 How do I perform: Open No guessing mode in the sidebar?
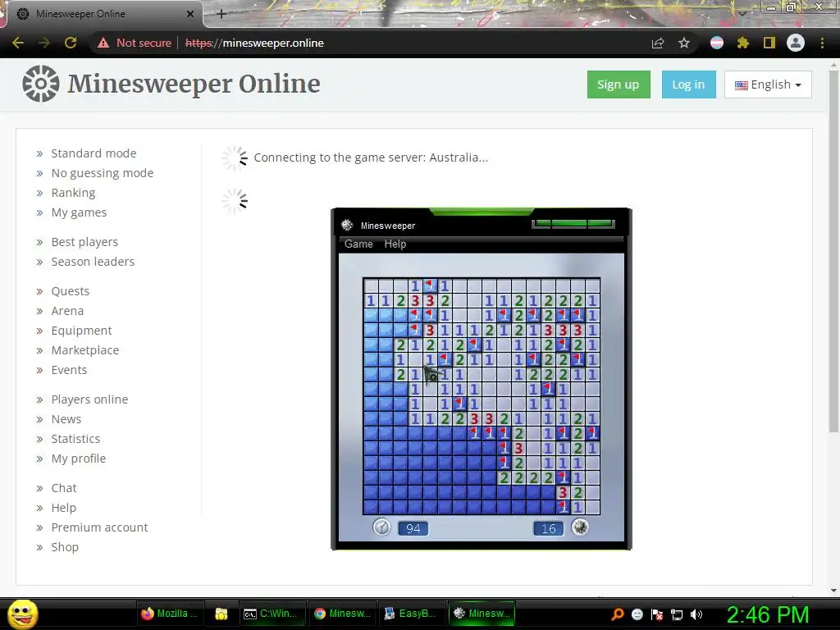(103, 173)
